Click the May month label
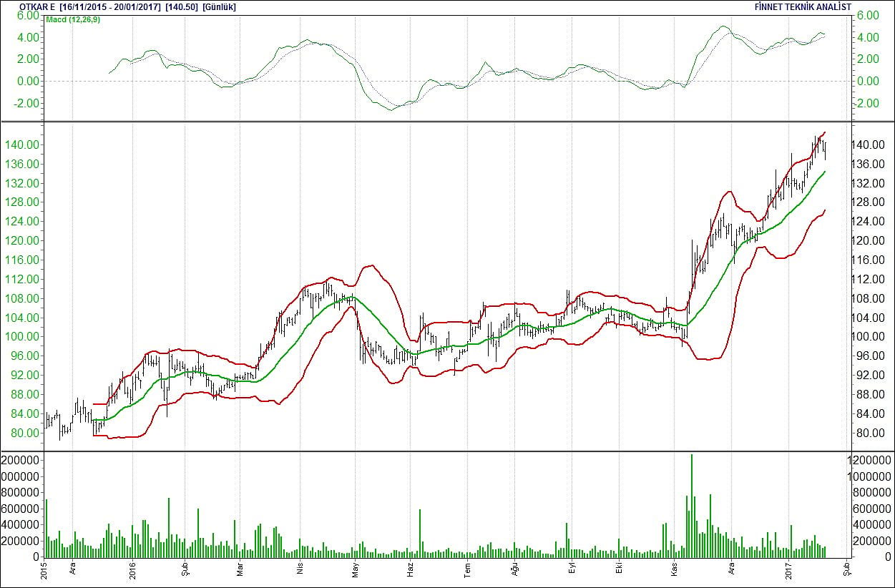Viewport: 895px width, 588px height. 355,570
